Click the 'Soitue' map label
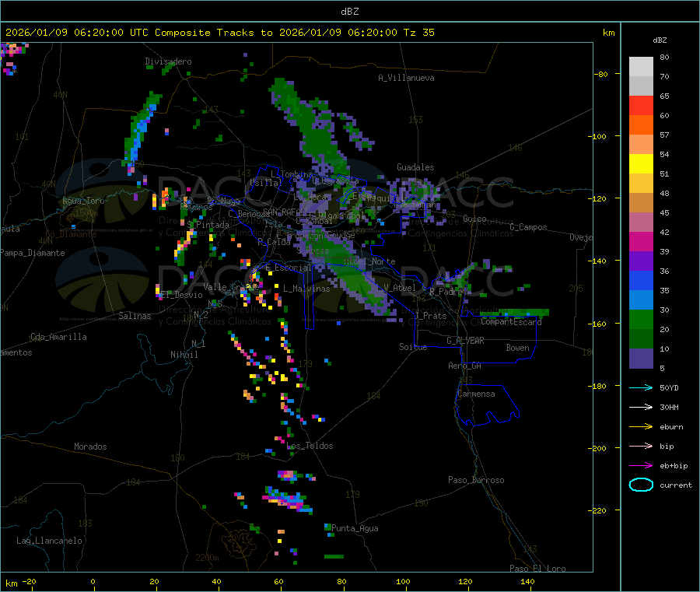700x592 pixels. pos(413,347)
